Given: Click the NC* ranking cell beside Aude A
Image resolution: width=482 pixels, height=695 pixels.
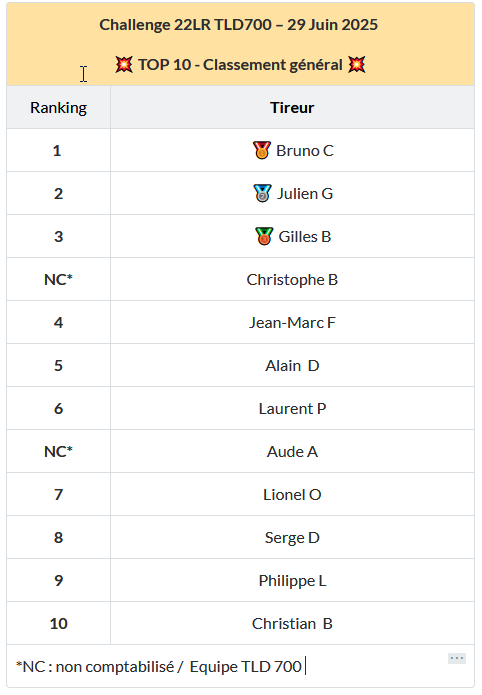Looking at the screenshot, I should 59,451.
